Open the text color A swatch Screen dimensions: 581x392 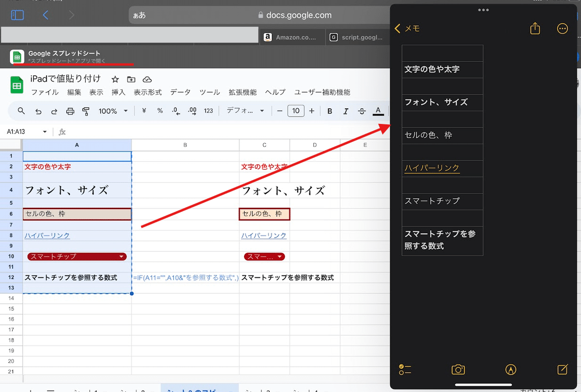click(378, 111)
